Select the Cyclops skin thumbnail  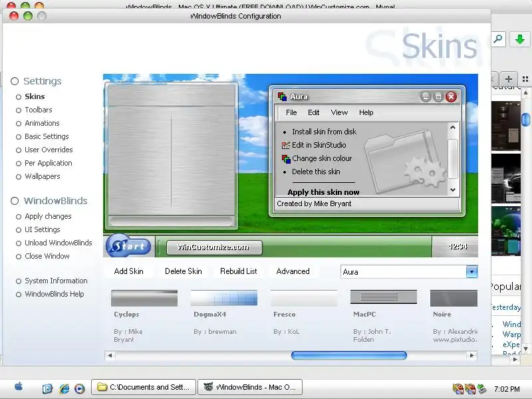point(144,298)
